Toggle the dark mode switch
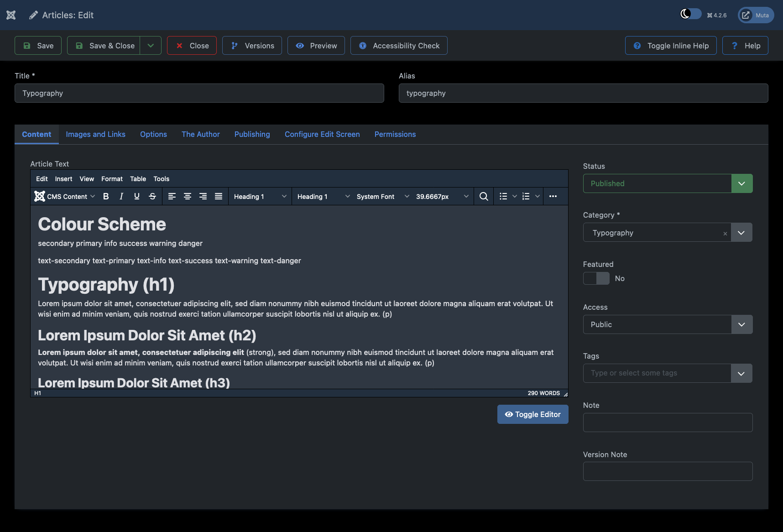Screen dimensions: 783x532 click(691, 14)
